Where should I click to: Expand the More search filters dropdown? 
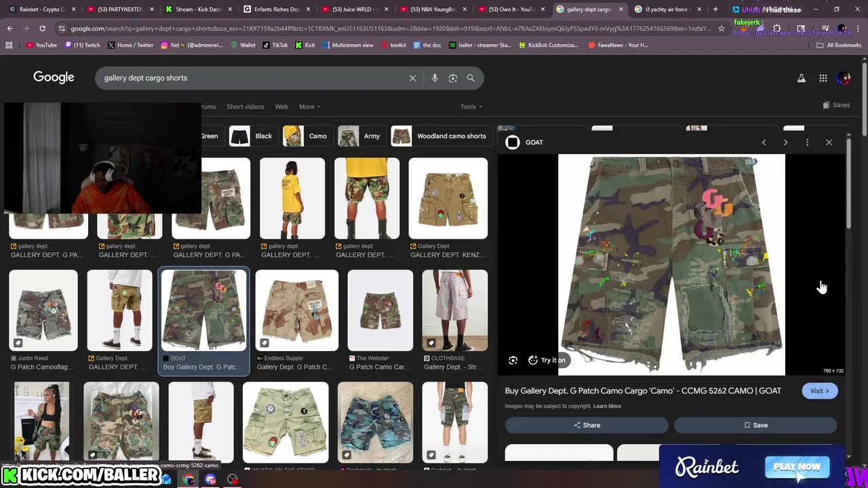pos(310,106)
